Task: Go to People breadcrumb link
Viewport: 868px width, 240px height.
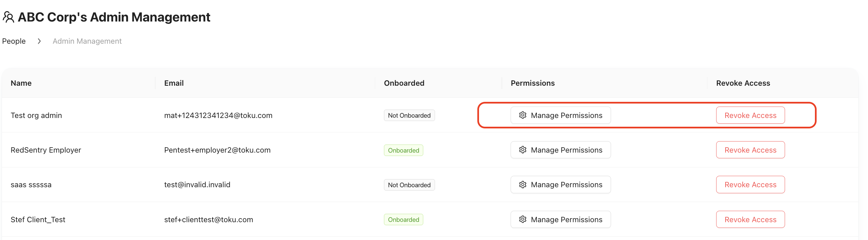Action: tap(14, 41)
